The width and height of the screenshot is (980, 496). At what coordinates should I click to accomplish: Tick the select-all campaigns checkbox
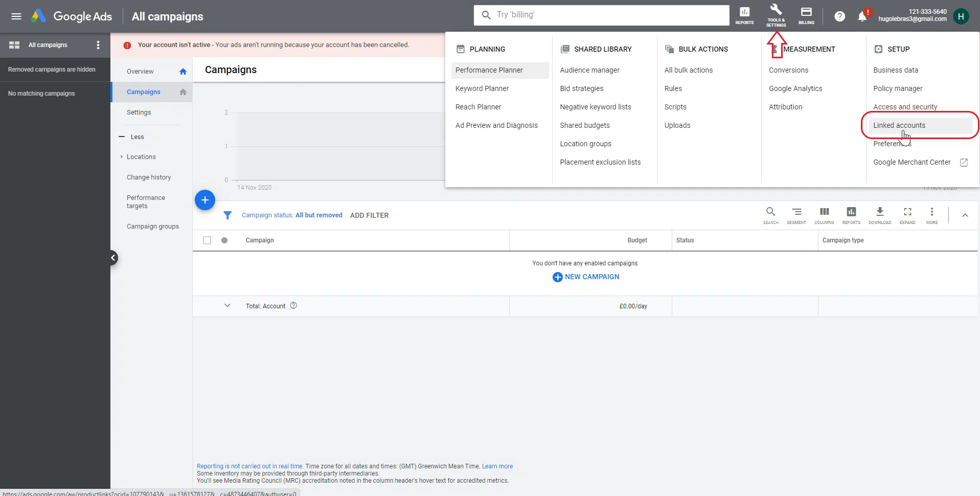point(207,240)
